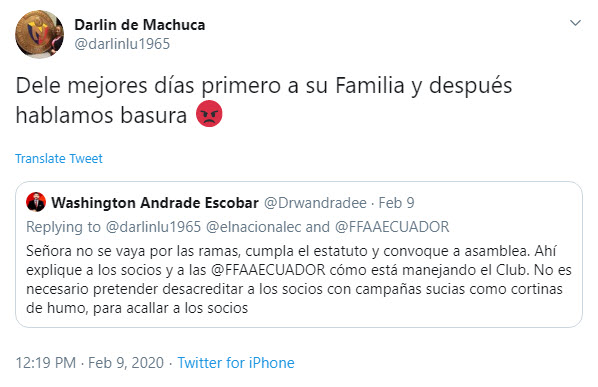
Task: Open Darlin de Machuca's profile picture
Action: (x=40, y=34)
